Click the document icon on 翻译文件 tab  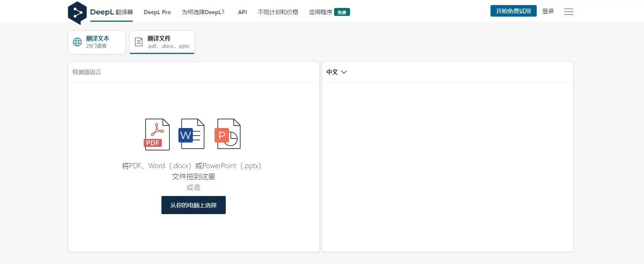click(139, 42)
